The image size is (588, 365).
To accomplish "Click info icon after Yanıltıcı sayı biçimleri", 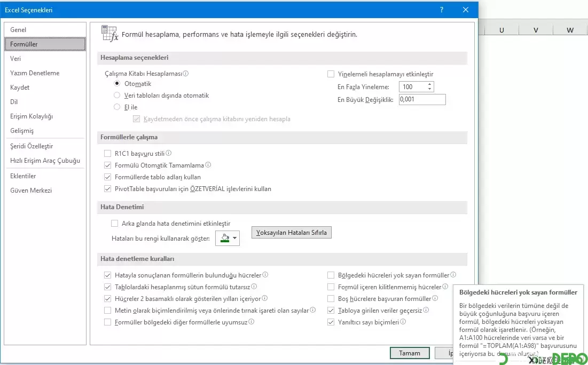I will pos(403,322).
